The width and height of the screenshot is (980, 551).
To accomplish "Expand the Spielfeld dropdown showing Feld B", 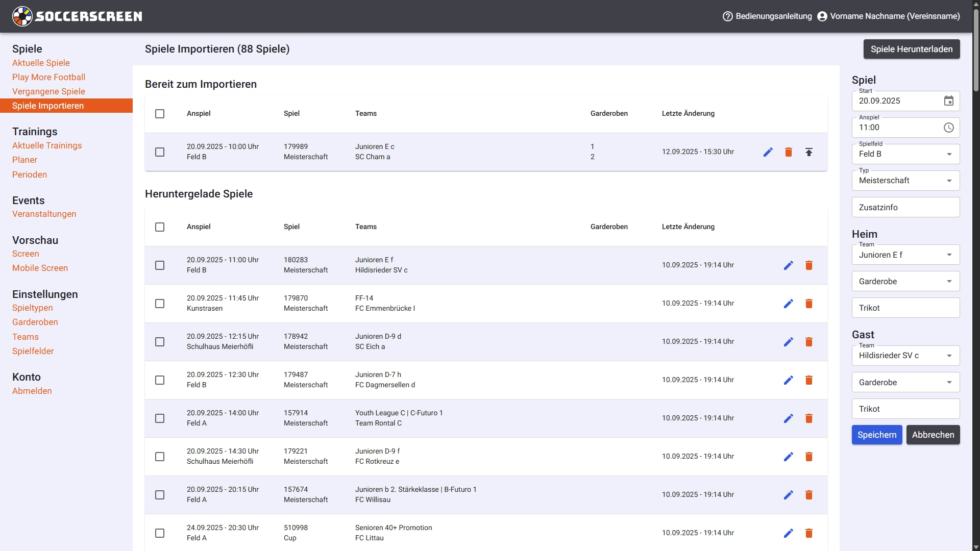I will click(x=905, y=154).
